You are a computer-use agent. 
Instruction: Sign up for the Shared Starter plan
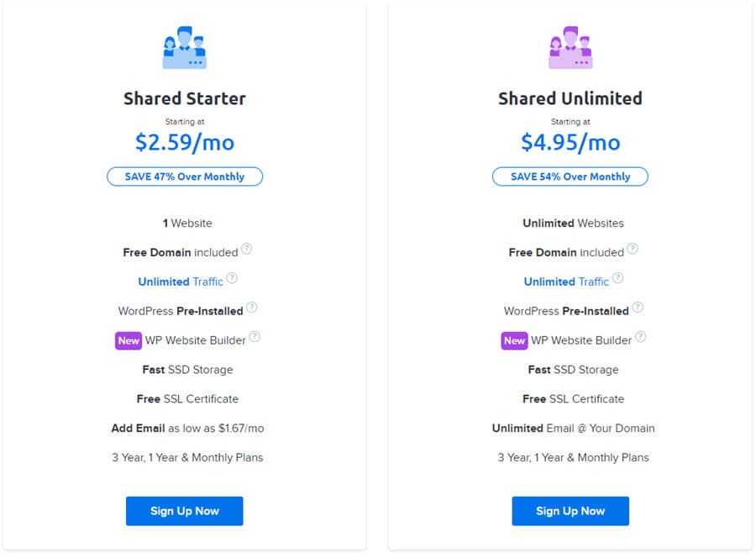(x=184, y=511)
